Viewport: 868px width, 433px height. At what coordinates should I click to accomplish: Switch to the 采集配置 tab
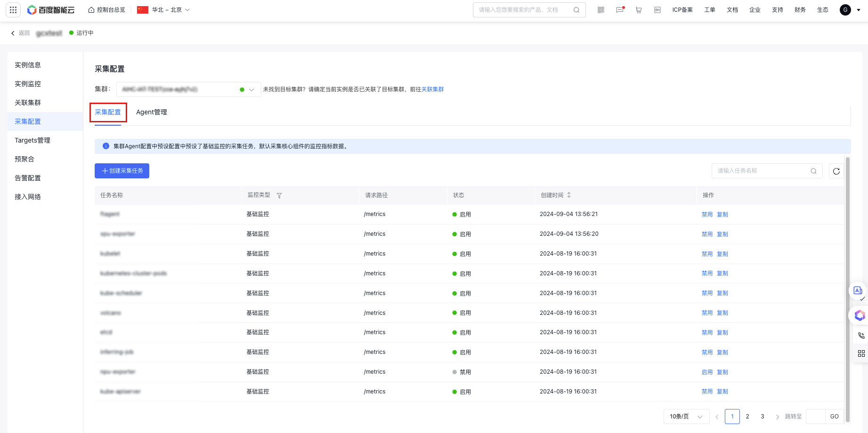click(x=108, y=112)
